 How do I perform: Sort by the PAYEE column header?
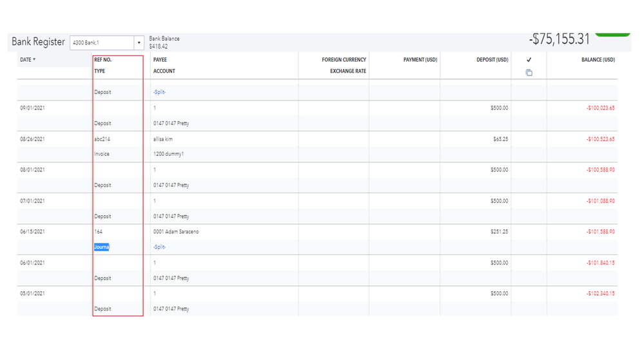tap(161, 60)
